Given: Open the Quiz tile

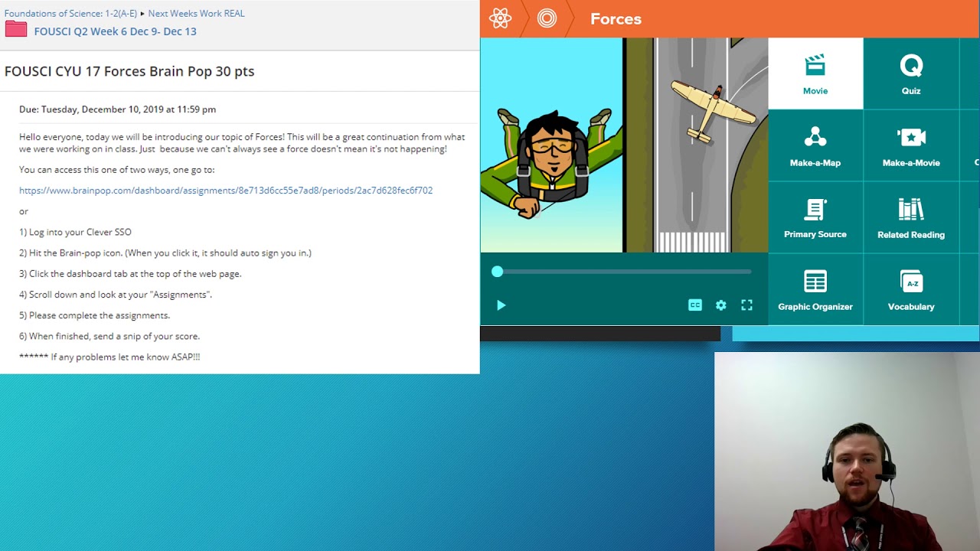Looking at the screenshot, I should (x=911, y=73).
